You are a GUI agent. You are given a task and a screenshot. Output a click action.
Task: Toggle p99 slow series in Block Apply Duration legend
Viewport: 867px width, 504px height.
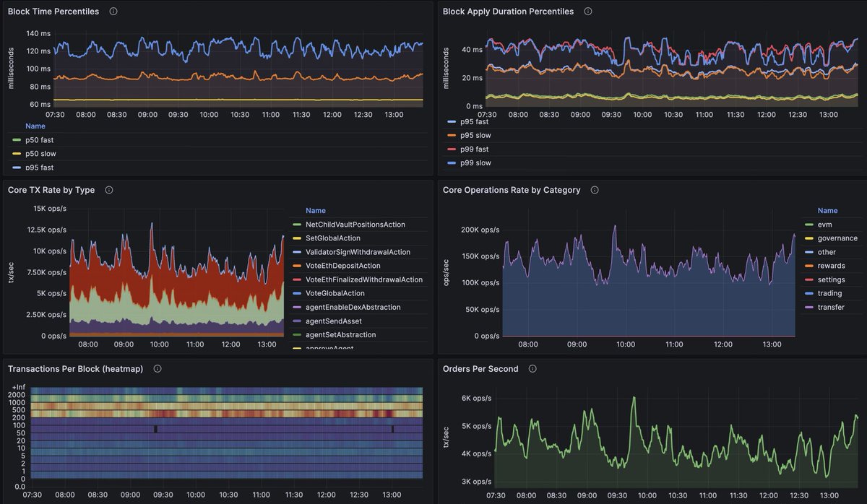(x=475, y=162)
